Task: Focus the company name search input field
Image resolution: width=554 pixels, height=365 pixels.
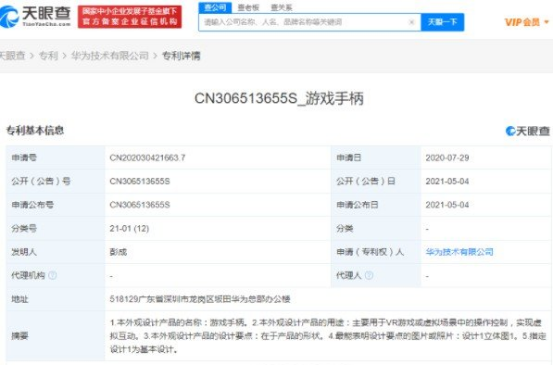Action: (x=304, y=22)
